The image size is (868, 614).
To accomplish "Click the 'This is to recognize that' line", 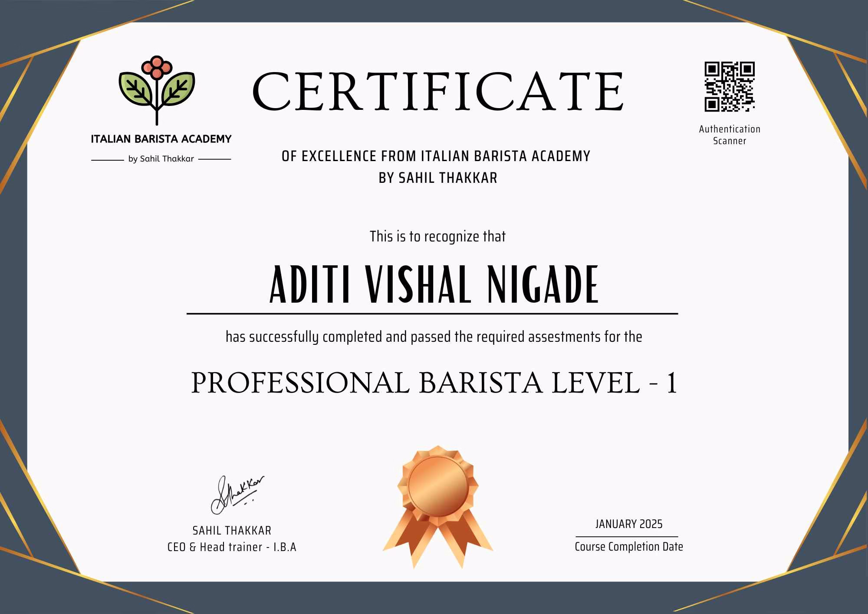I will 437,237.
